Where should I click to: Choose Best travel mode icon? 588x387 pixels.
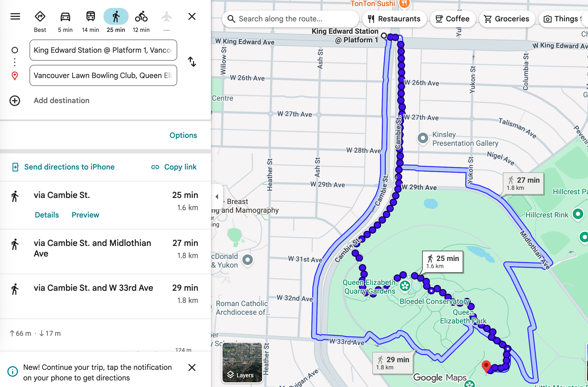click(x=40, y=17)
